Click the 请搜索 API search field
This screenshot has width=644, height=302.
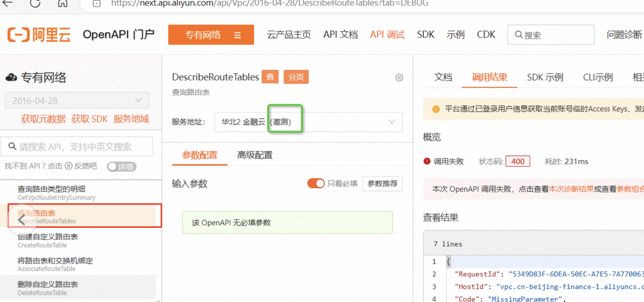[x=77, y=146]
